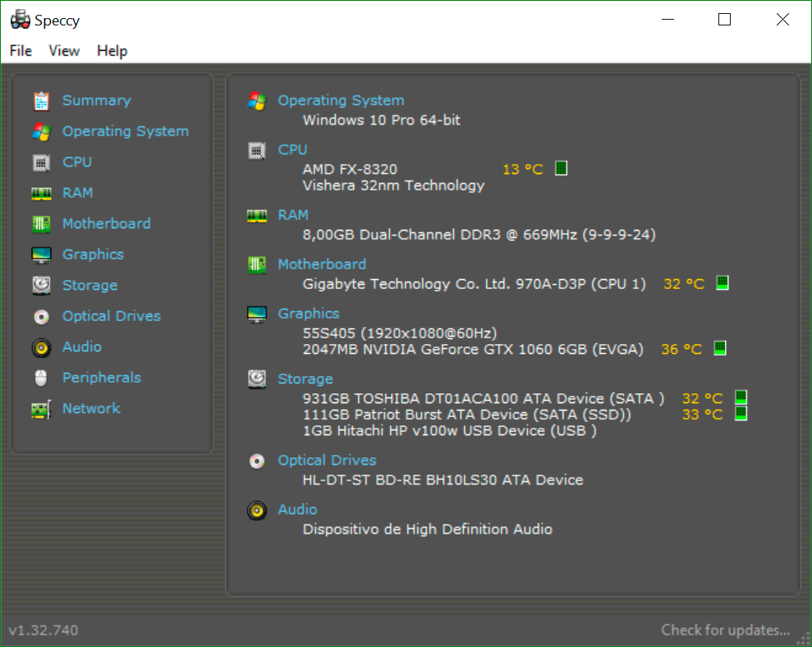Click the Optical Drives disc icon in sidebar
Viewport: 812px width, 647px height.
tap(41, 316)
